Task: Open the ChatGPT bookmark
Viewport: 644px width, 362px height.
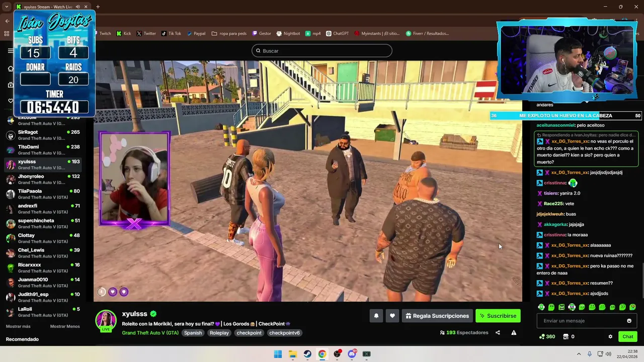Action: (x=337, y=34)
